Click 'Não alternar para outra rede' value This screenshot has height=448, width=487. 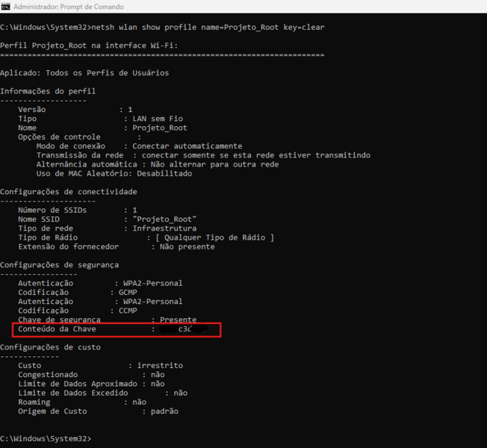tap(214, 164)
